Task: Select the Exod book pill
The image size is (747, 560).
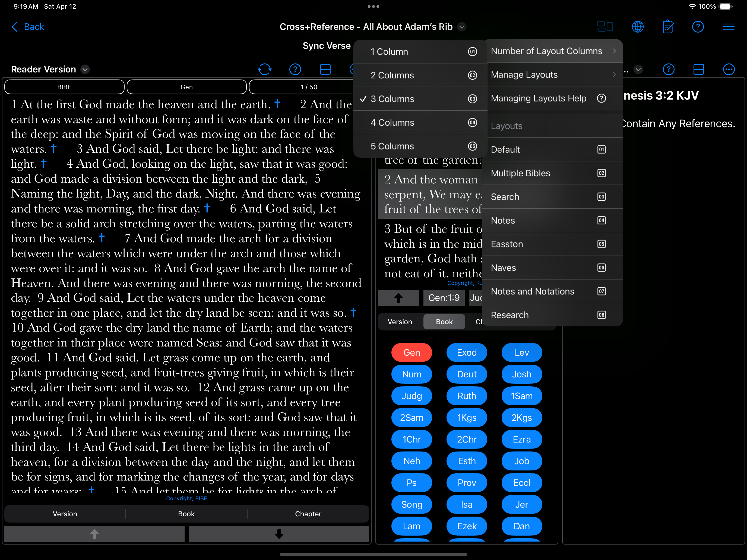Action: (x=467, y=352)
